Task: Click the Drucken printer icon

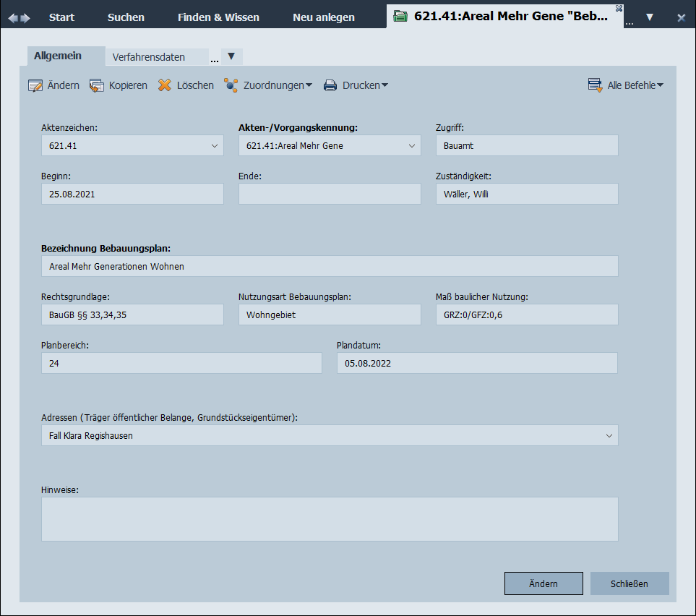Action: tap(330, 85)
